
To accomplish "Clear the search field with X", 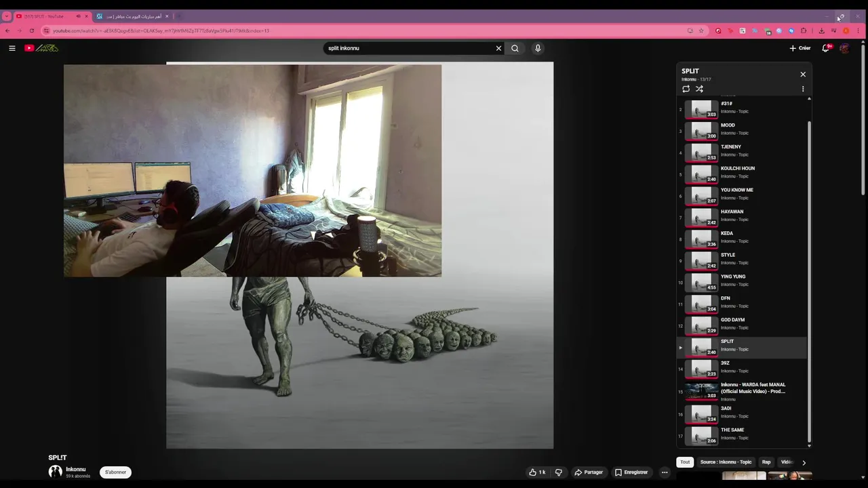I will [498, 48].
